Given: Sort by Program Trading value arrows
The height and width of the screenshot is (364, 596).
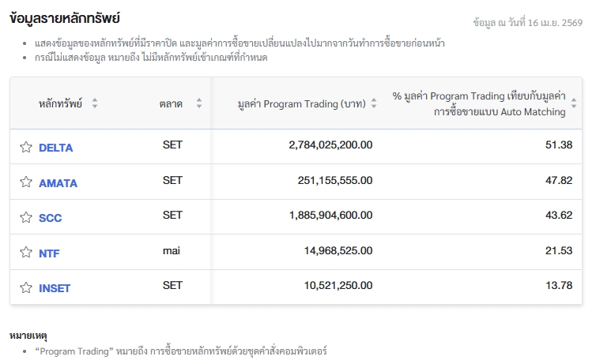Looking at the screenshot, I should click(374, 103).
